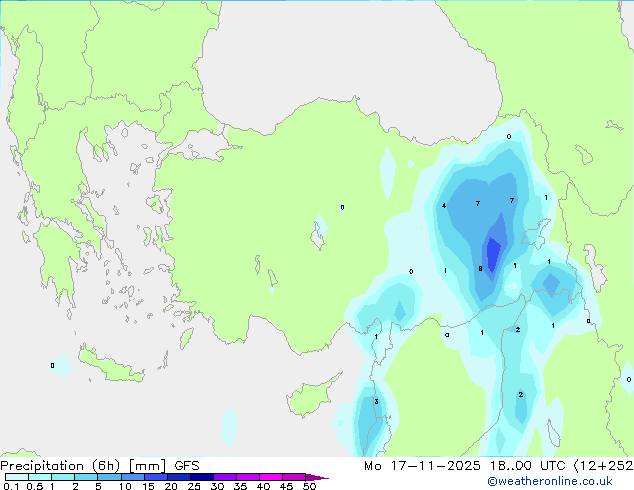The image size is (634, 490).
Task: Click the Precipitation (6h) [mm] title text
Action: tap(83, 466)
